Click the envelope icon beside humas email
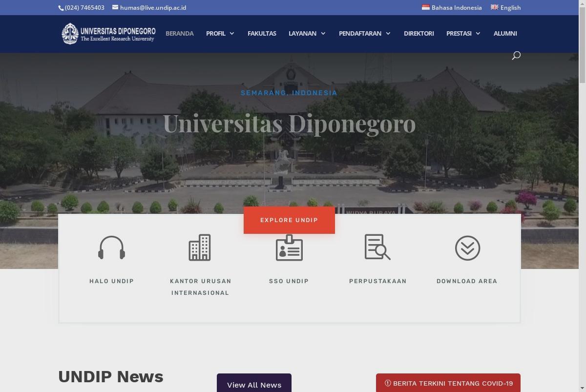Viewport: 586px width, 392px height. tap(115, 7)
